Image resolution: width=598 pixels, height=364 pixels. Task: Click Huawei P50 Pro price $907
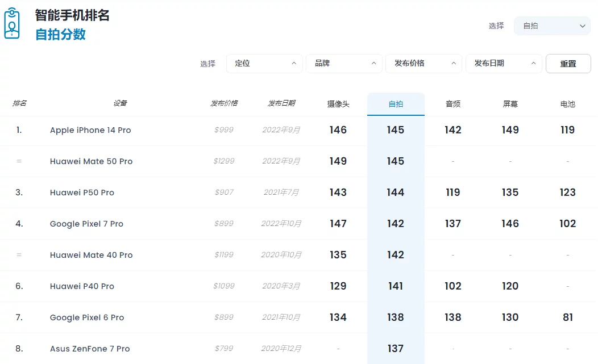tap(224, 193)
